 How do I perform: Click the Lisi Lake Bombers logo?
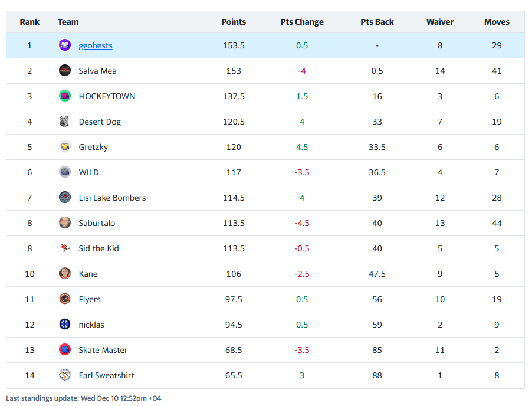point(65,198)
